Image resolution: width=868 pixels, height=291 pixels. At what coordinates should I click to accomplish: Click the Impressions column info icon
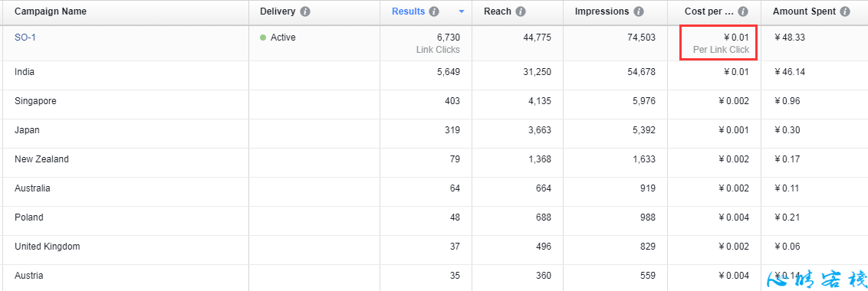pyautogui.click(x=639, y=11)
